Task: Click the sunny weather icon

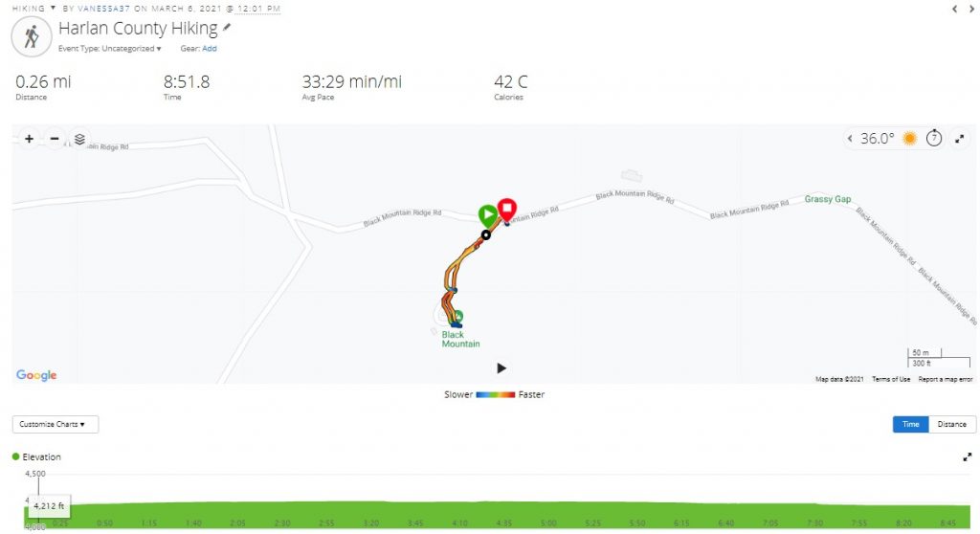Action: pyautogui.click(x=909, y=138)
